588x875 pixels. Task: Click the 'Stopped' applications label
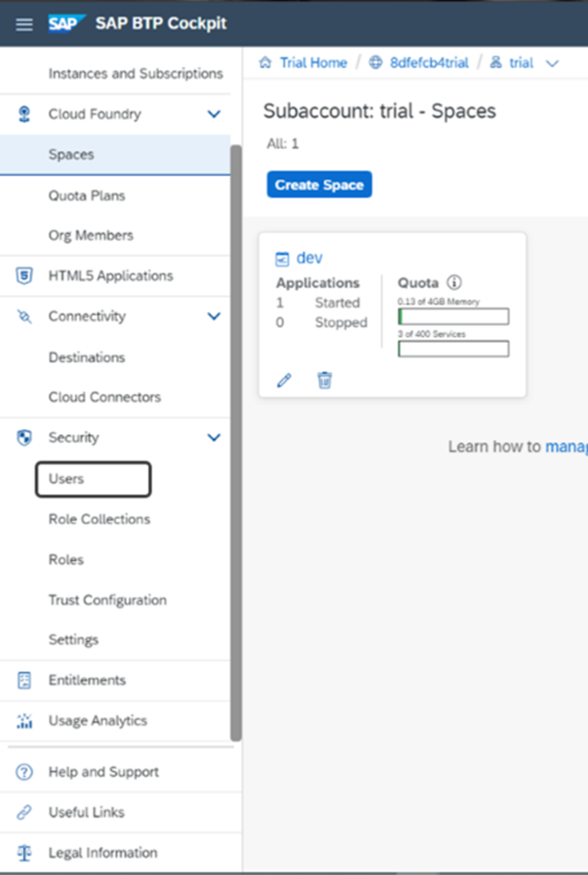tap(341, 322)
